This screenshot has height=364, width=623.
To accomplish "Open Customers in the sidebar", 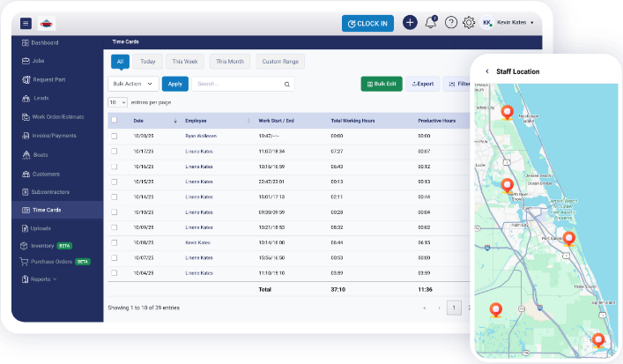I will [45, 174].
